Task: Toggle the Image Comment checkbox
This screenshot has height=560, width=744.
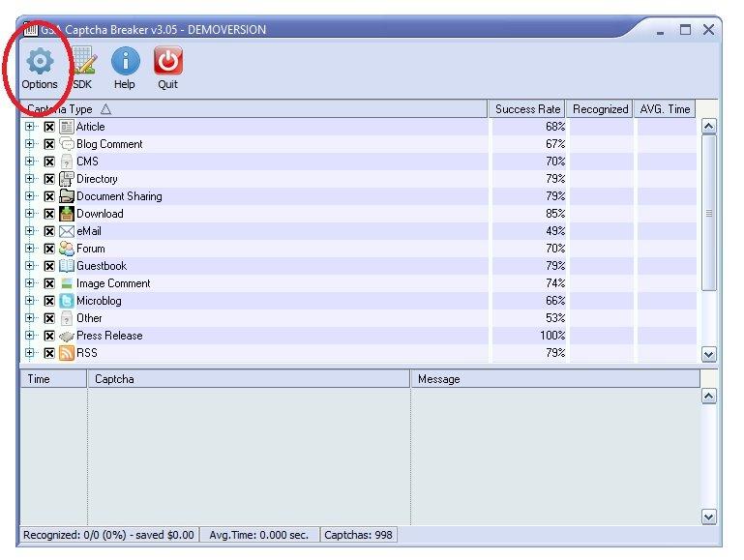Action: pos(49,283)
